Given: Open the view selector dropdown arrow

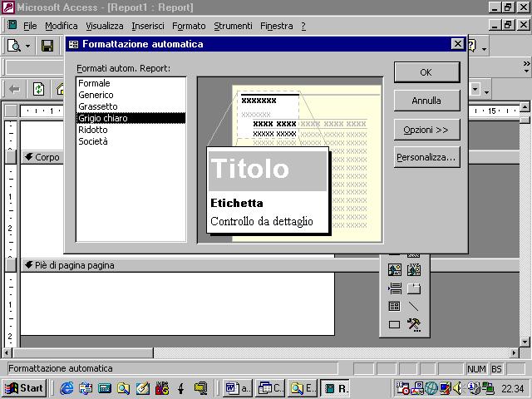Looking at the screenshot, I should coord(27,46).
